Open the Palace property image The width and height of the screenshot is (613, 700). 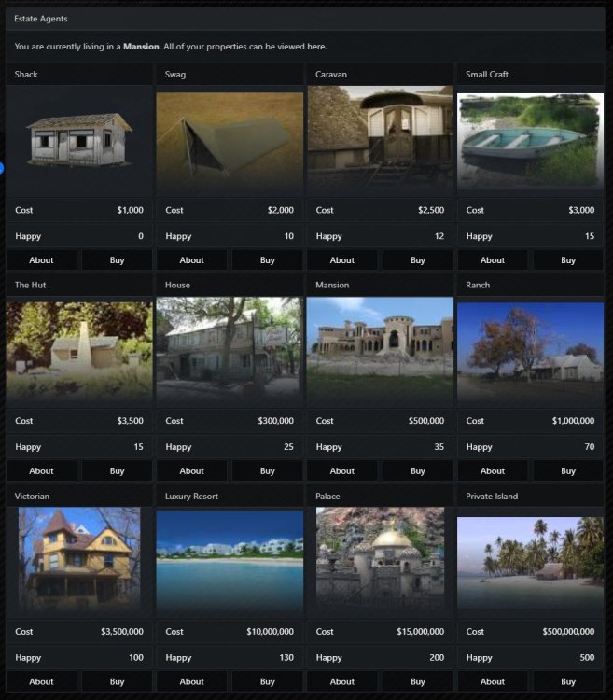(x=380, y=561)
